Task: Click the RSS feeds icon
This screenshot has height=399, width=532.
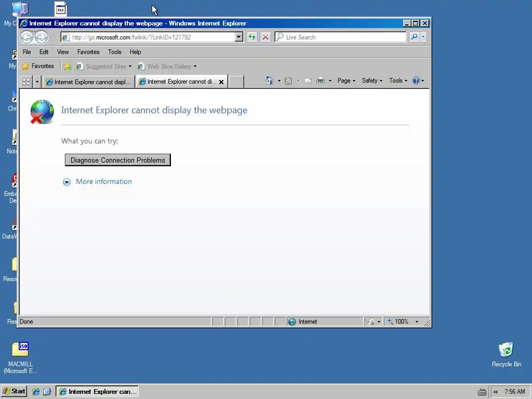Action: click(288, 81)
